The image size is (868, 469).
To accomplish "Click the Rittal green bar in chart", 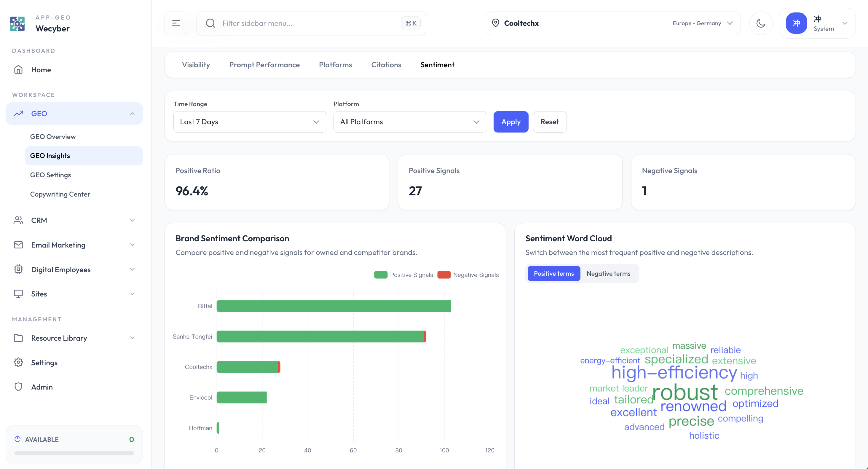I will click(334, 306).
